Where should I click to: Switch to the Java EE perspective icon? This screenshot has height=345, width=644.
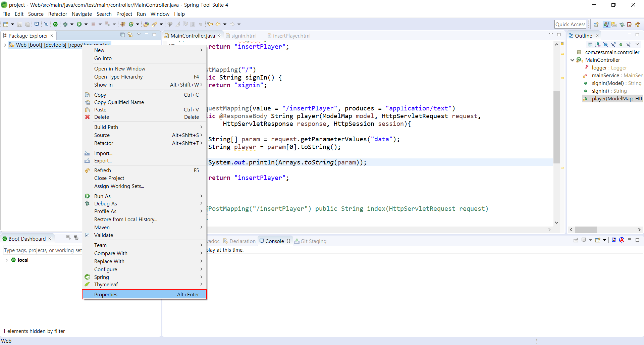point(637,24)
